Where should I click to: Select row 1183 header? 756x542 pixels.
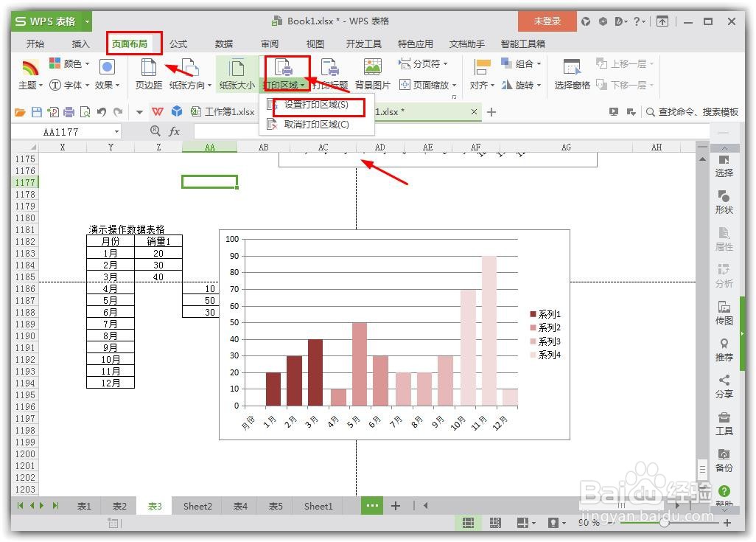pyautogui.click(x=25, y=254)
